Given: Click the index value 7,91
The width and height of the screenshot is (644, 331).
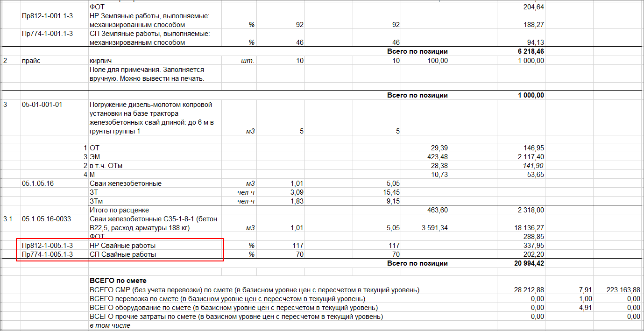Looking at the screenshot, I should (x=585, y=290).
